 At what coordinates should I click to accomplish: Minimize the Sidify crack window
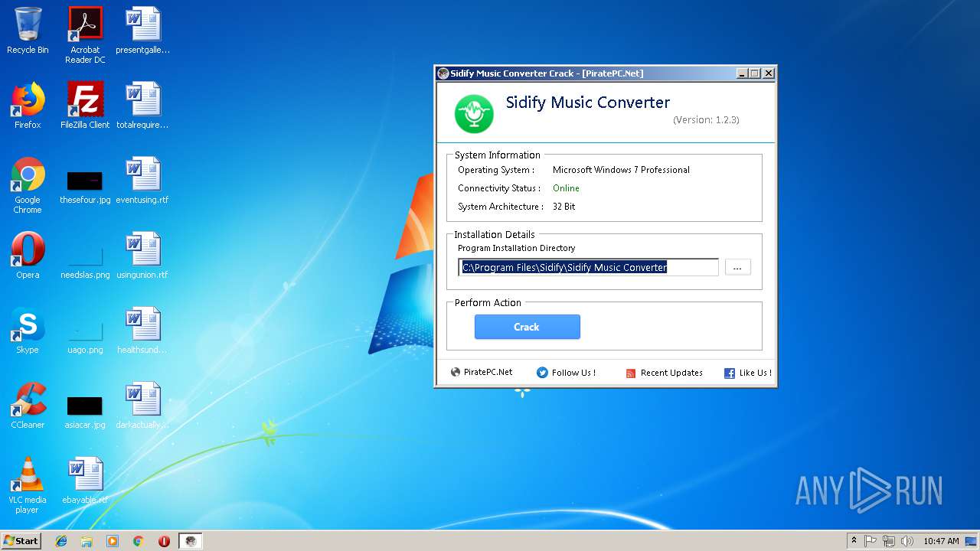[742, 73]
